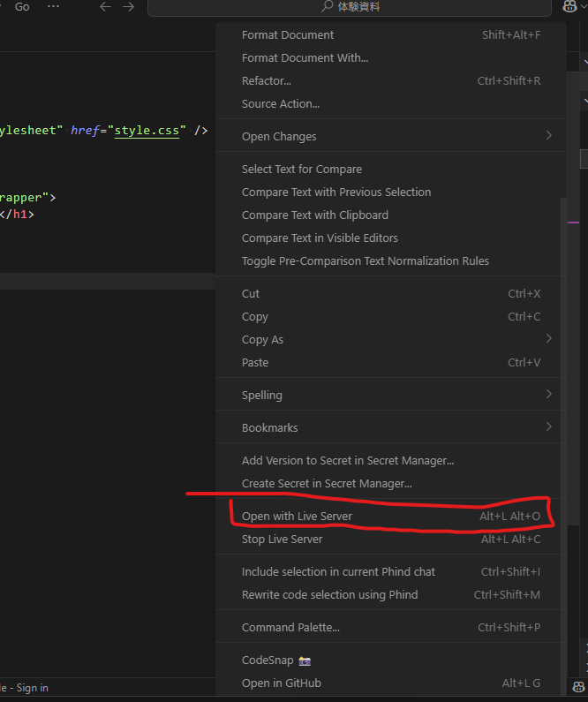
Task: Select Rewrite code selection using Phind
Action: pyautogui.click(x=391, y=594)
